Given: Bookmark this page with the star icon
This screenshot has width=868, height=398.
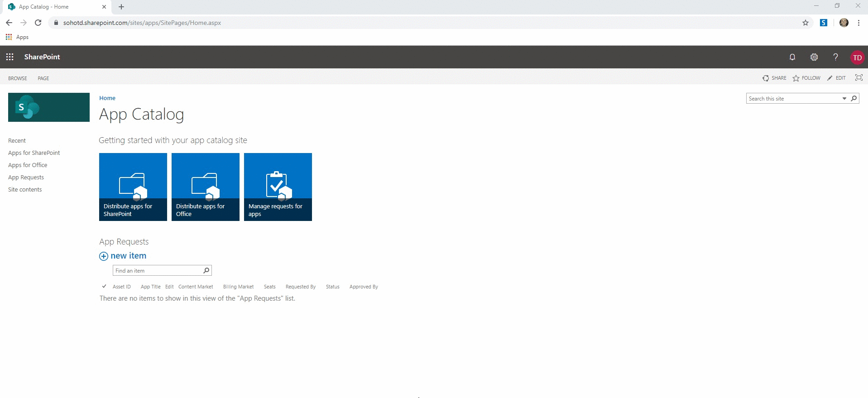Looking at the screenshot, I should [x=806, y=23].
